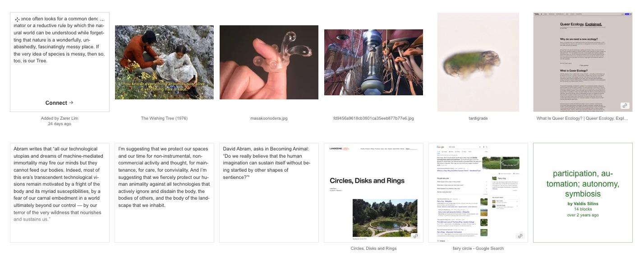Click the Zarer Lim added-by name

pyautogui.click(x=68, y=118)
